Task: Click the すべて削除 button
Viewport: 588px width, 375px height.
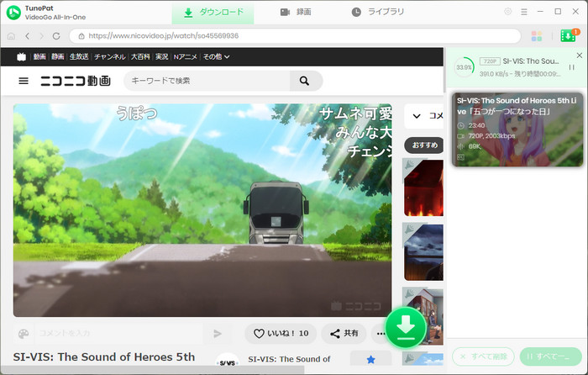Action: click(483, 357)
